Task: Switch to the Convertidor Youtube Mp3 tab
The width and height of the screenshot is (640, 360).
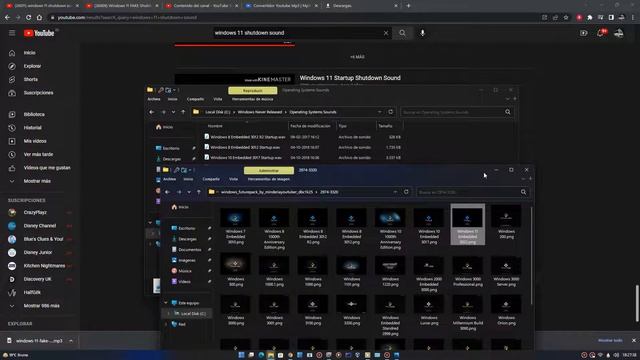Action: [x=281, y=6]
